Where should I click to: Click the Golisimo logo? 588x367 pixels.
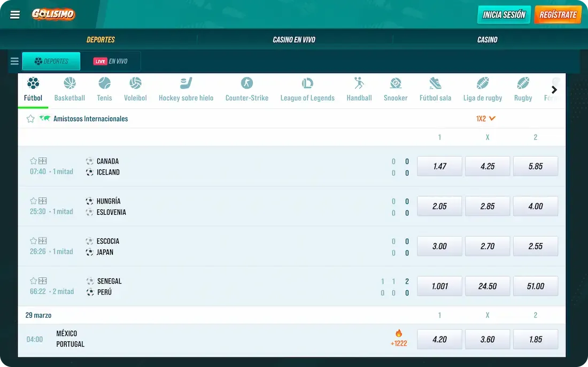tap(53, 14)
